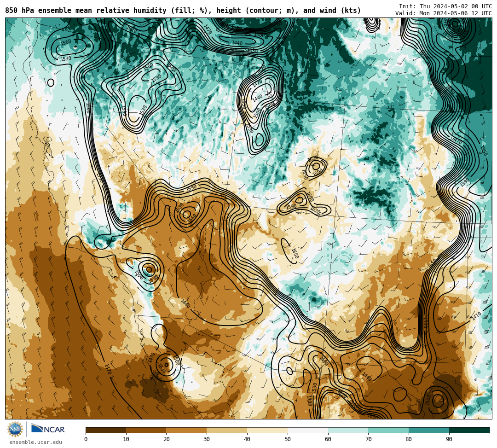
Task: Click the 'Init: Thu 2024-05-02 00 UTC' text
Action: coord(445,6)
